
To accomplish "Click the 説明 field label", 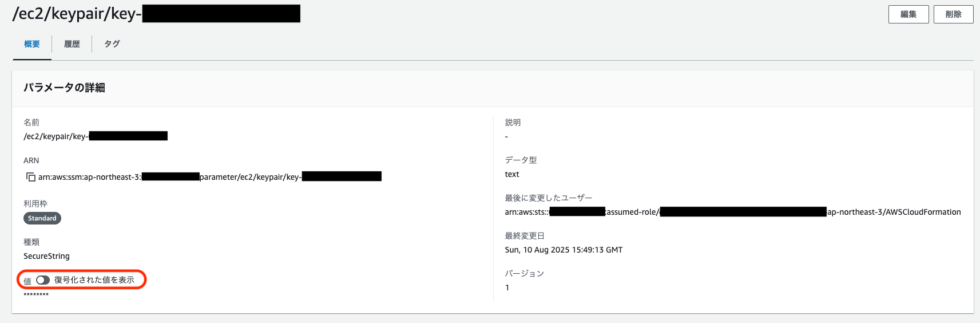I will pos(513,123).
